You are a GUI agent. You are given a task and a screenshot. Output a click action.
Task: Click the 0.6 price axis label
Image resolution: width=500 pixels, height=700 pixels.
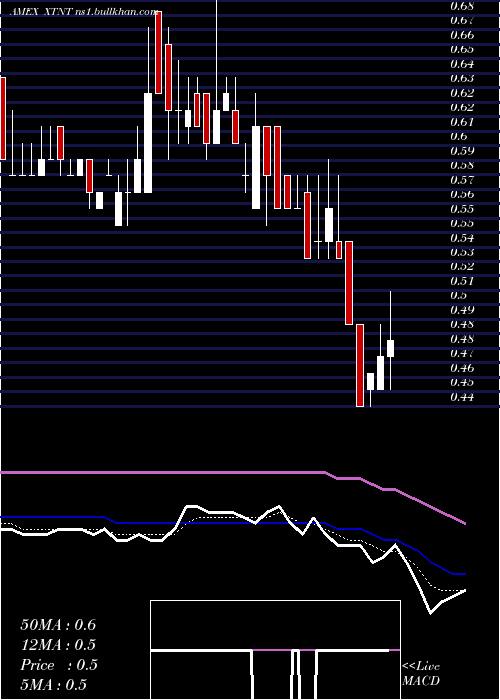point(458,136)
